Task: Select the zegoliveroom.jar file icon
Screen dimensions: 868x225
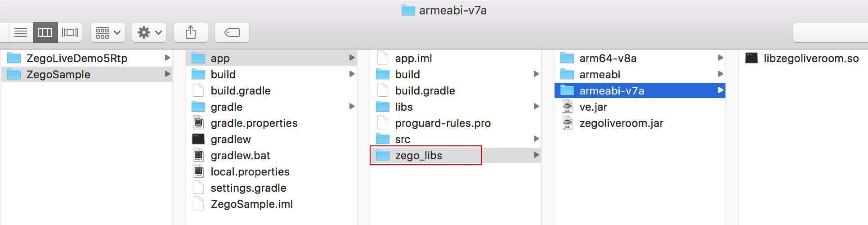Action: (x=567, y=123)
